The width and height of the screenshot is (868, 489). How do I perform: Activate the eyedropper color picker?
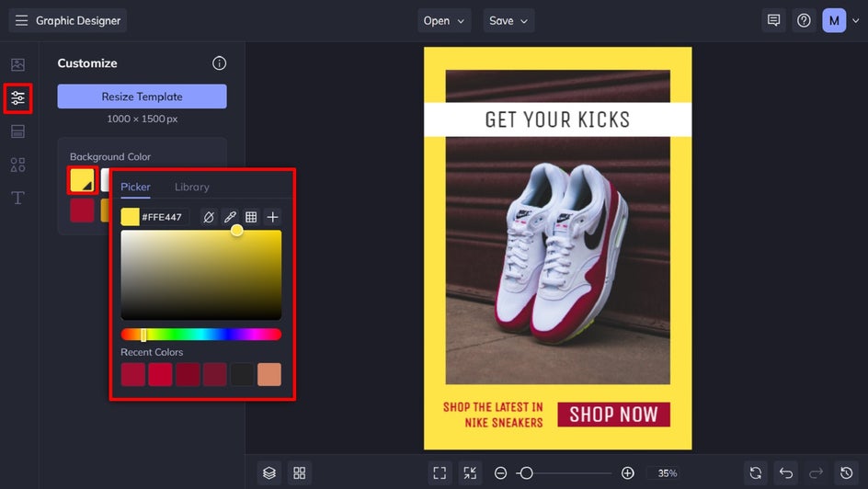[230, 217]
